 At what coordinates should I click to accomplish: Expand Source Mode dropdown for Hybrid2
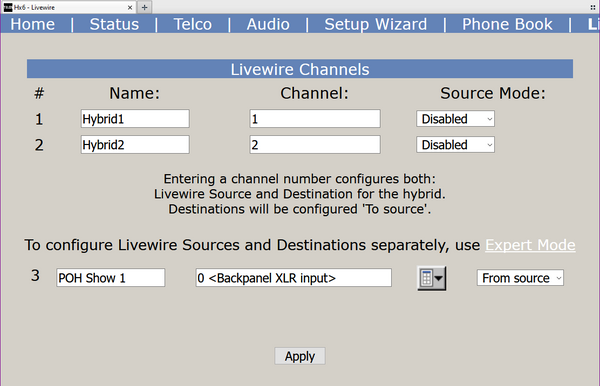(455, 145)
